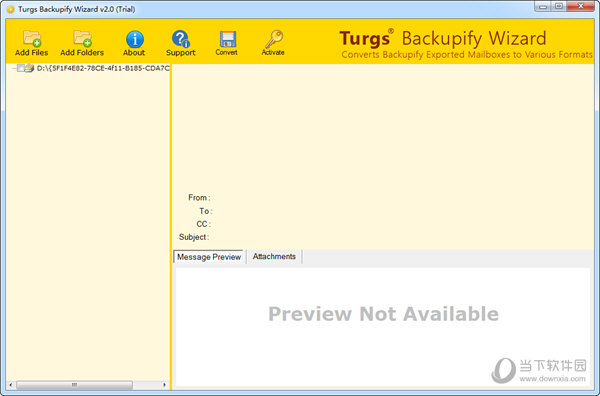Close the Turgs Backupify Wizard window
Viewport: 600px width, 396px height.
click(x=580, y=7)
